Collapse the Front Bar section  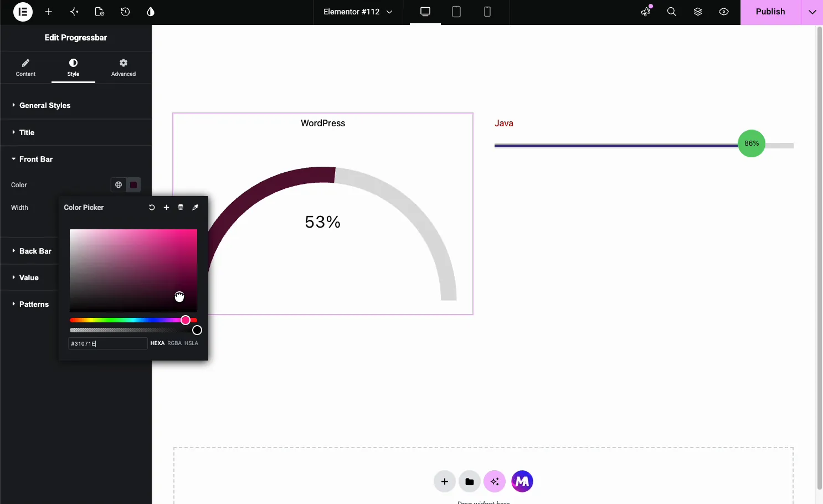click(x=76, y=159)
